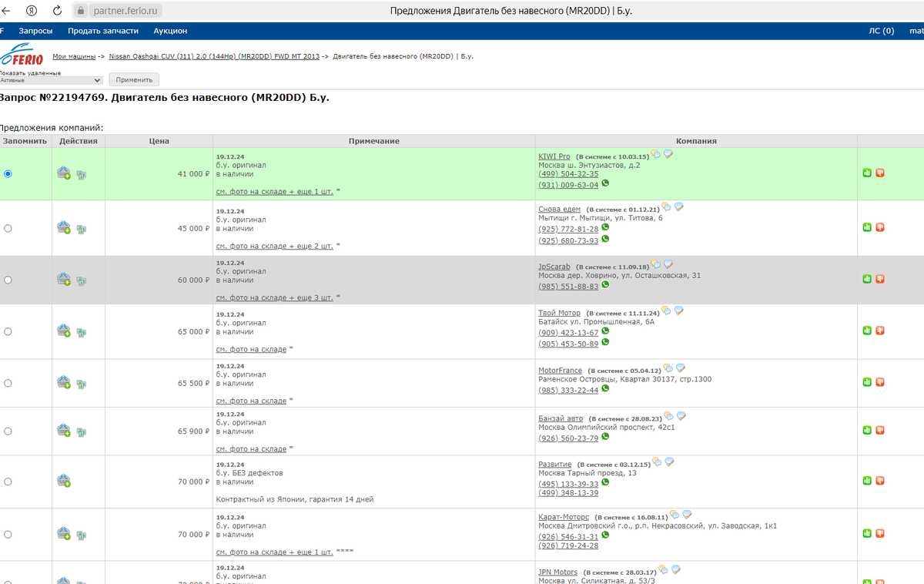This screenshot has height=584, width=924.
Task: Click the FERIO logo
Action: point(22,56)
